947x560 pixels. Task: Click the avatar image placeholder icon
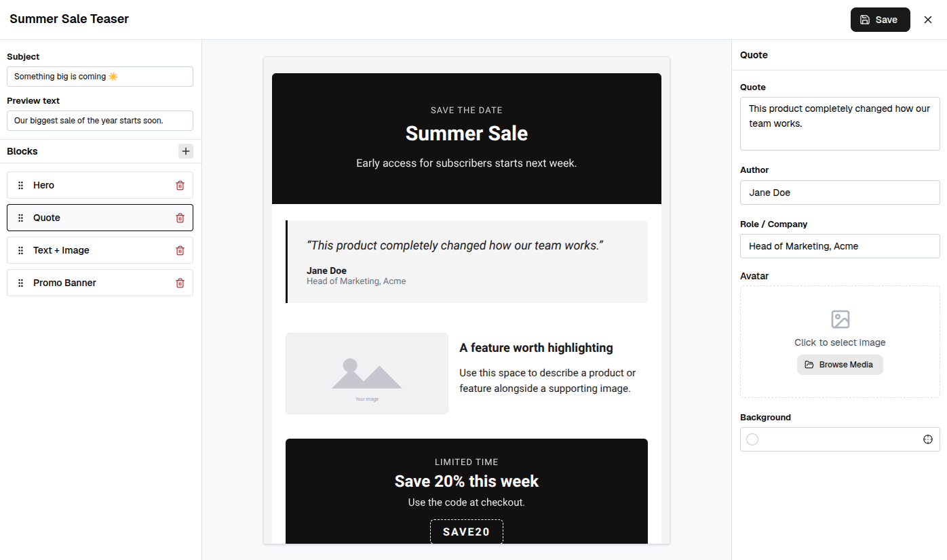point(840,319)
